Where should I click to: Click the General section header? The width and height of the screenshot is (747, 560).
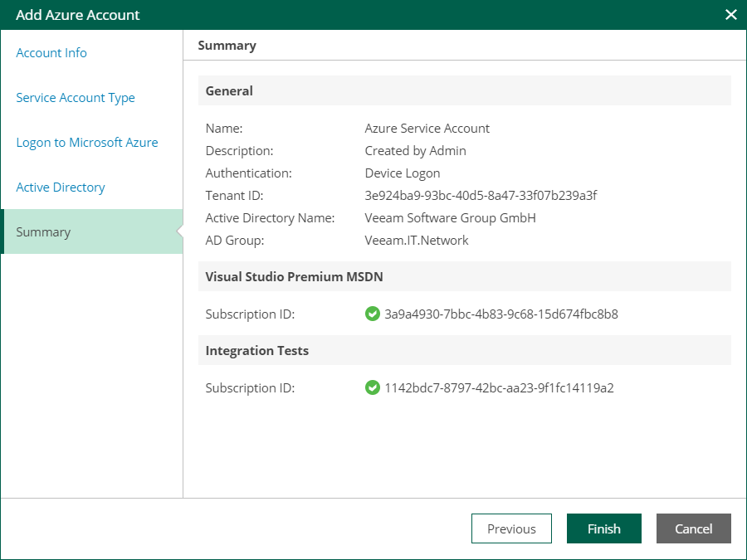pyautogui.click(x=229, y=91)
